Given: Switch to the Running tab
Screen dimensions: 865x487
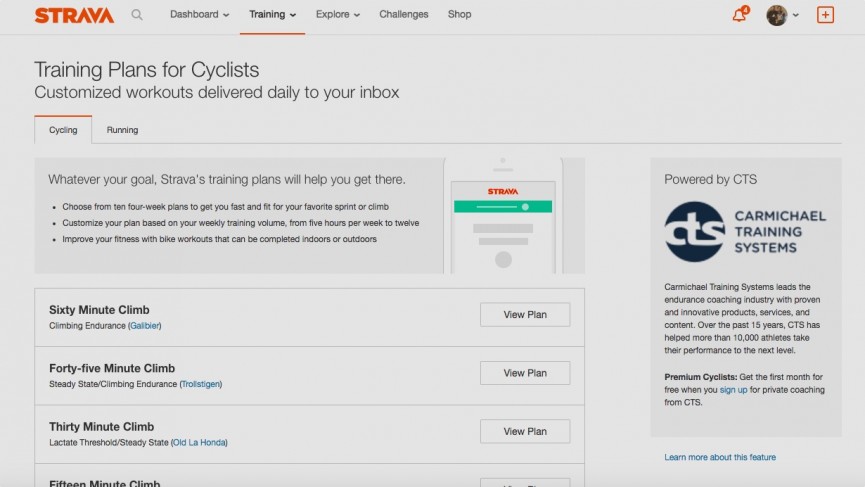Looking at the screenshot, I should pyautogui.click(x=122, y=130).
